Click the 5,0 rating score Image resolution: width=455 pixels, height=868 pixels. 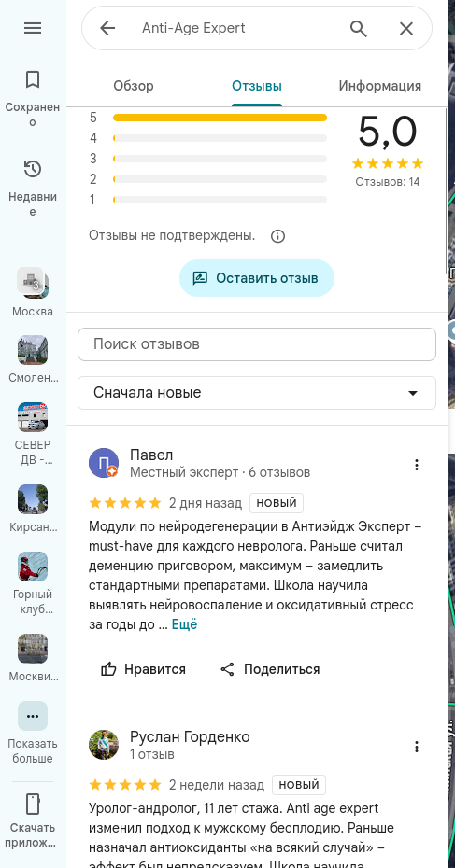(x=388, y=132)
